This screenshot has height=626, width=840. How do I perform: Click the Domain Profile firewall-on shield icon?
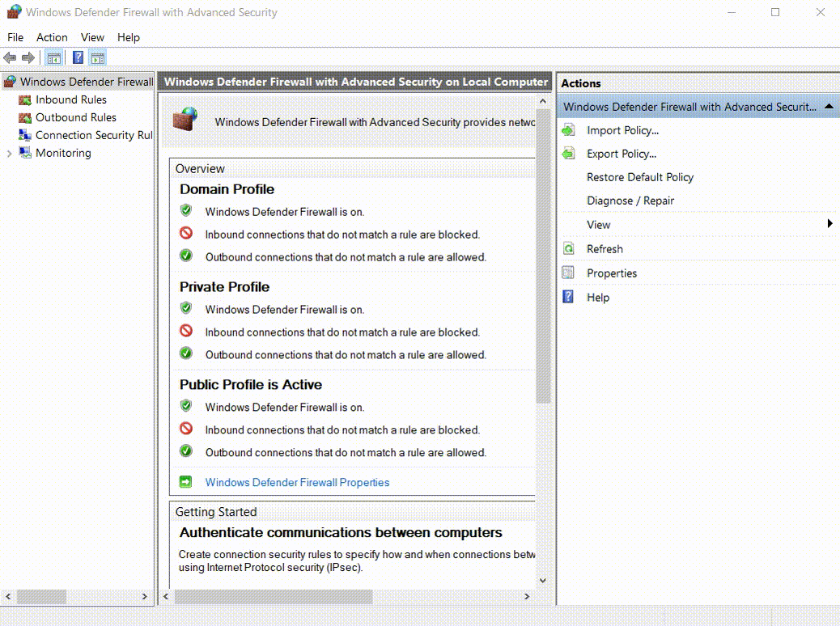pos(186,210)
